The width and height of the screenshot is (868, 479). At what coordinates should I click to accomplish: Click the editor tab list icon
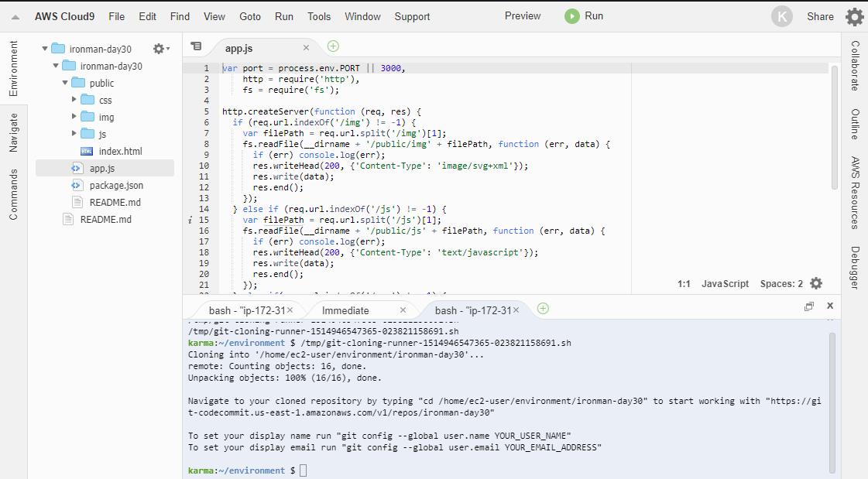click(196, 46)
